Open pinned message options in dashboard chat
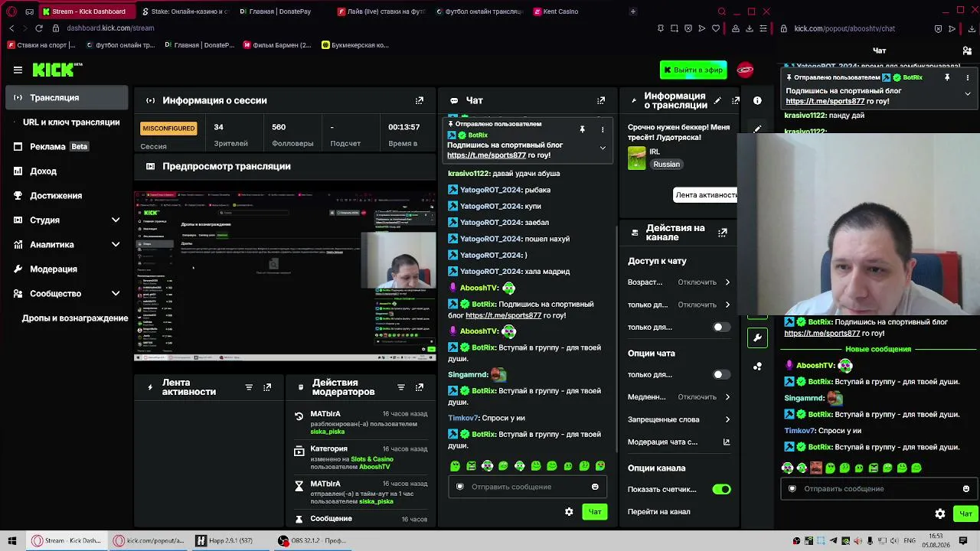Viewport: 980px width, 551px height. (603, 129)
